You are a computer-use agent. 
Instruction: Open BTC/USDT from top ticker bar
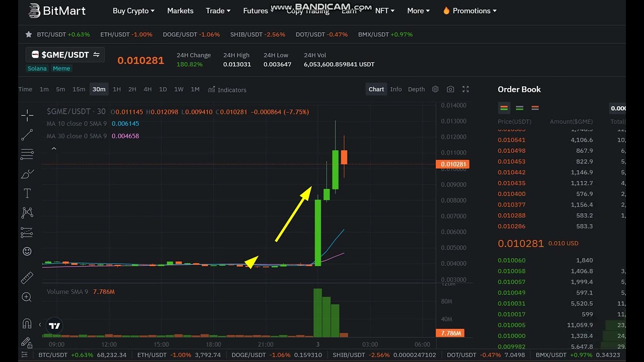tap(63, 34)
